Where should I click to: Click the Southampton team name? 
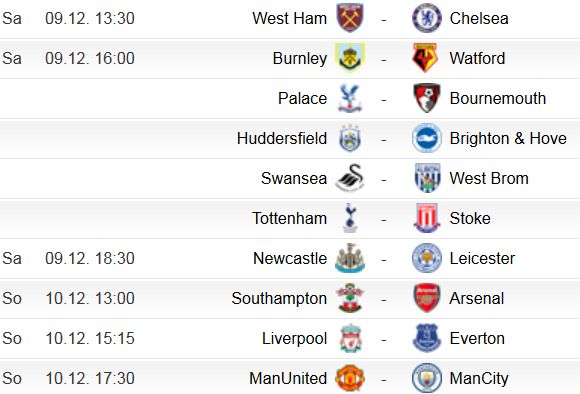(279, 298)
